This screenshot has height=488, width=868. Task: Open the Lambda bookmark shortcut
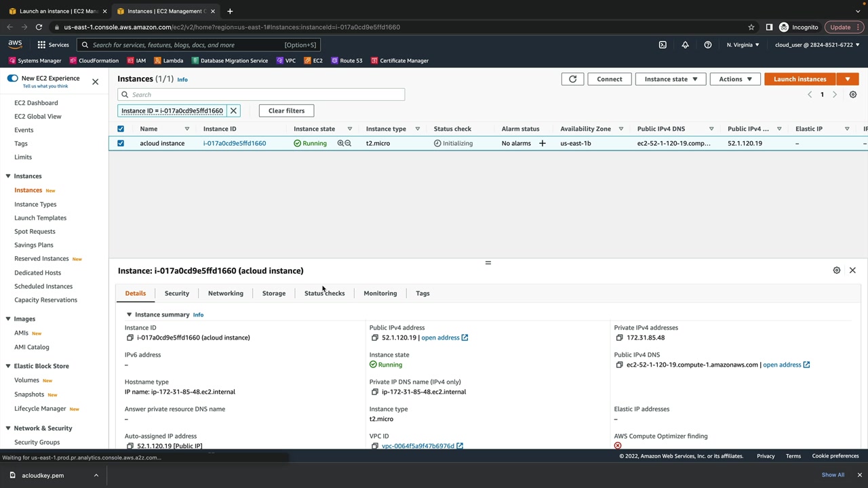[x=169, y=60]
